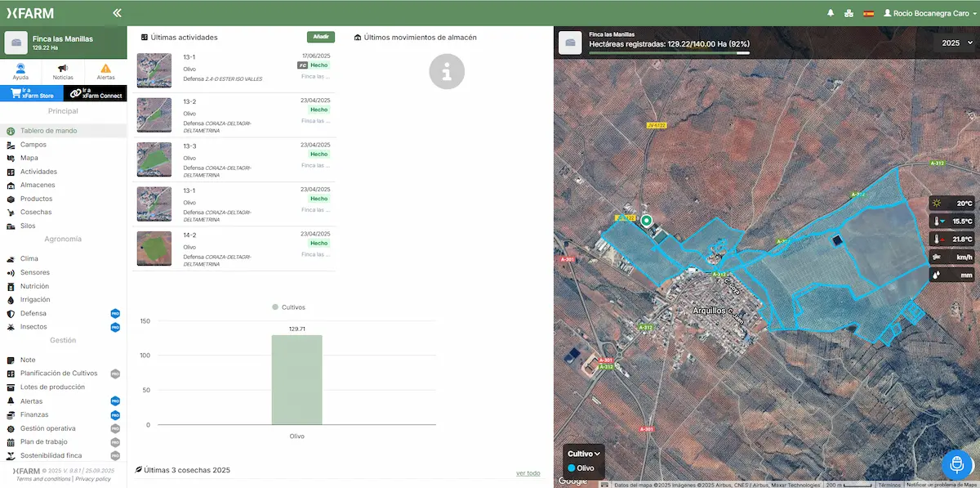Click the Añadir button for activities
The width and height of the screenshot is (980, 488).
[x=321, y=37]
